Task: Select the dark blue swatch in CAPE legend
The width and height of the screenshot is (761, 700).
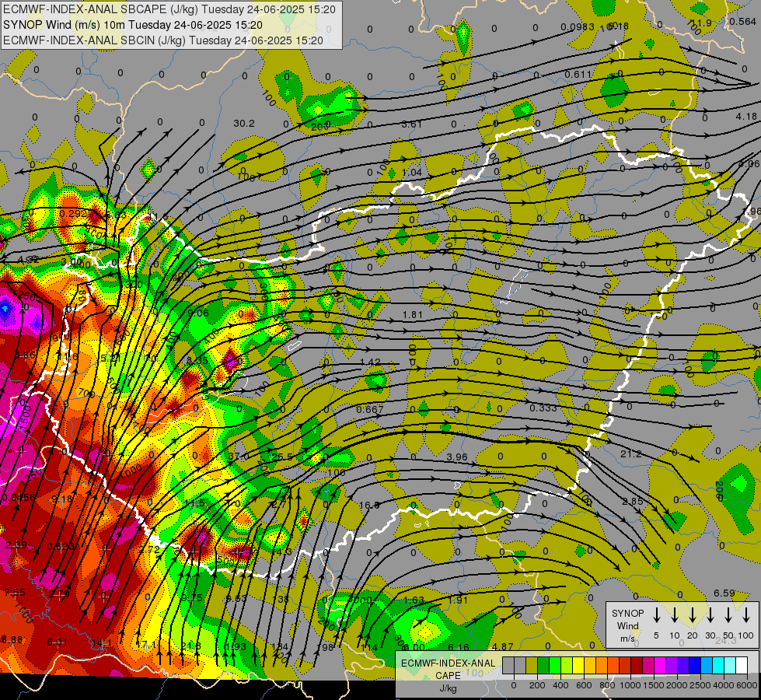Action: 695,665
